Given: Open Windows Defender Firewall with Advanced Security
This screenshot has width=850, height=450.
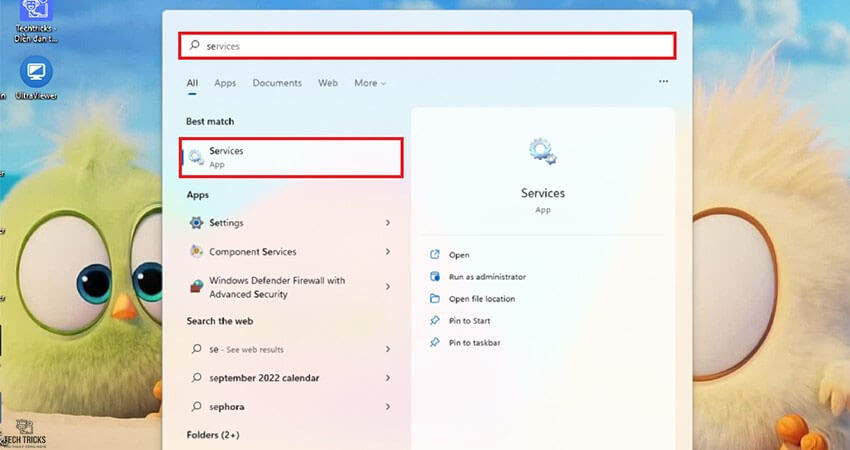Looking at the screenshot, I should (x=292, y=287).
